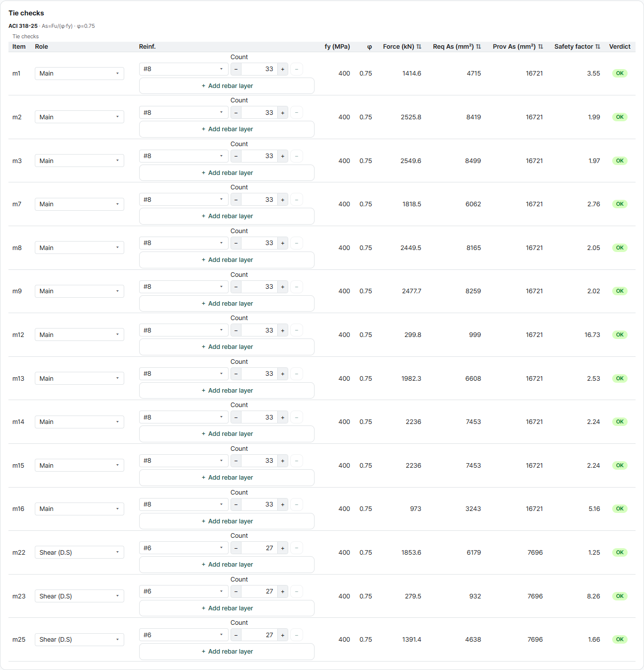The height and width of the screenshot is (670, 644).
Task: Click the OK verdict badge for m22
Action: [x=620, y=553]
